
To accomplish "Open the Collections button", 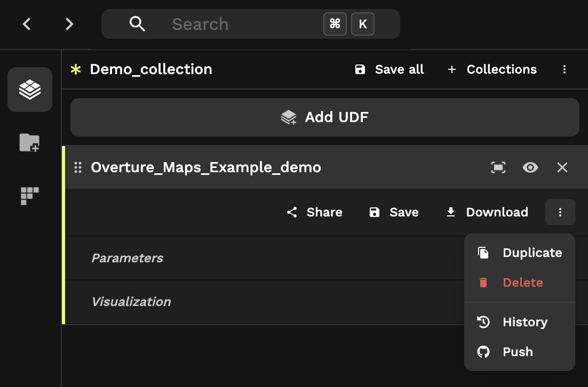I will tap(492, 69).
